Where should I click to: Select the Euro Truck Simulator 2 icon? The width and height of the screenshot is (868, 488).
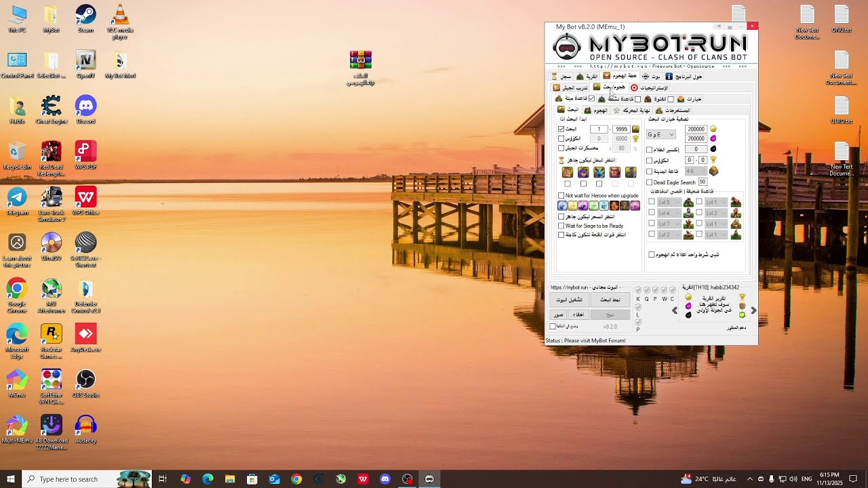pos(52,205)
